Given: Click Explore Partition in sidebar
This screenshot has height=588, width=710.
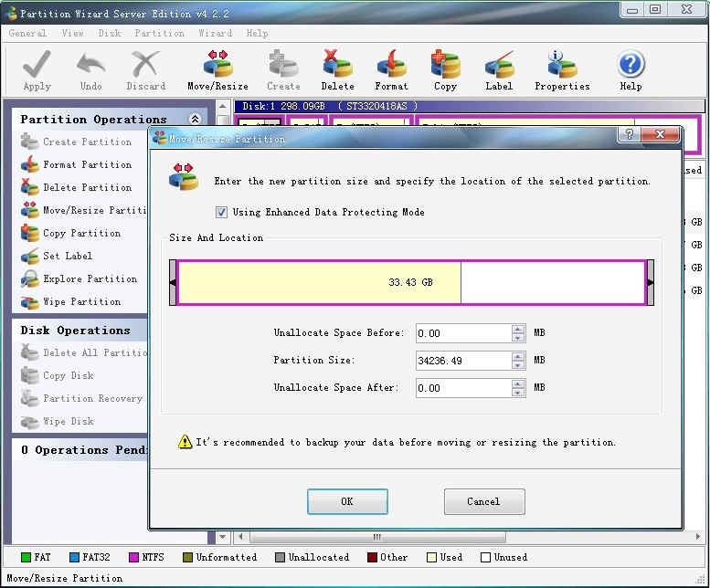Looking at the screenshot, I should click(x=79, y=278).
